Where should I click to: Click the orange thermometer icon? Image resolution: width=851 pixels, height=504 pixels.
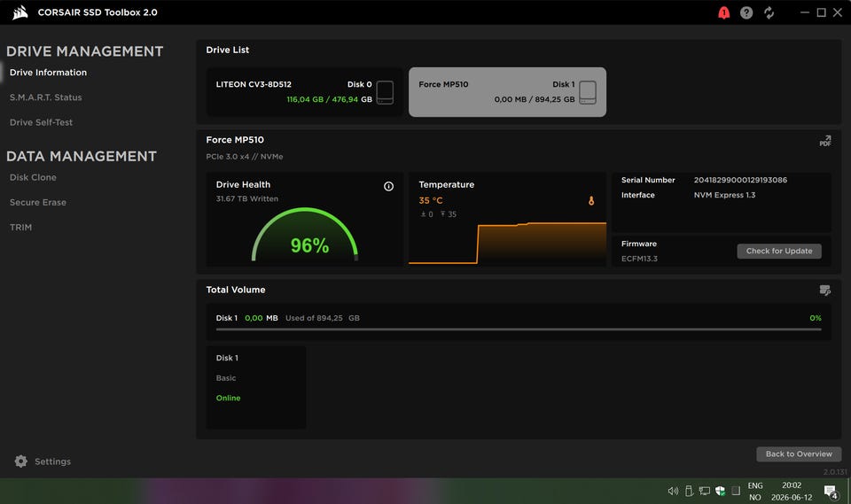[591, 201]
